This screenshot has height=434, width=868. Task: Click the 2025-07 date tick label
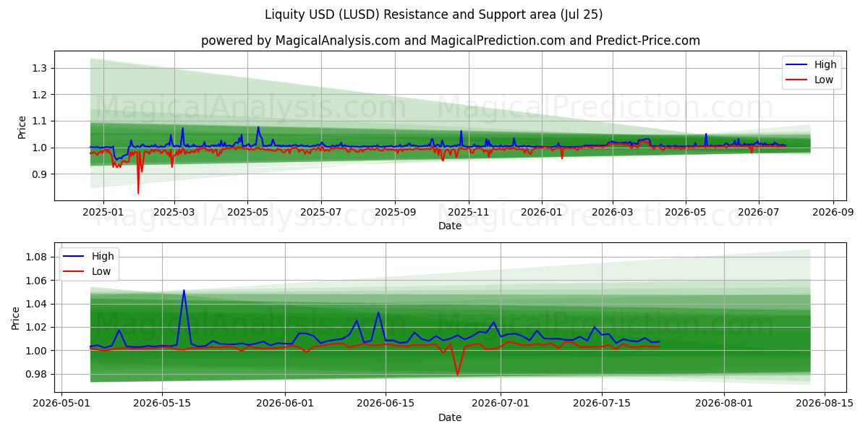[x=321, y=212]
